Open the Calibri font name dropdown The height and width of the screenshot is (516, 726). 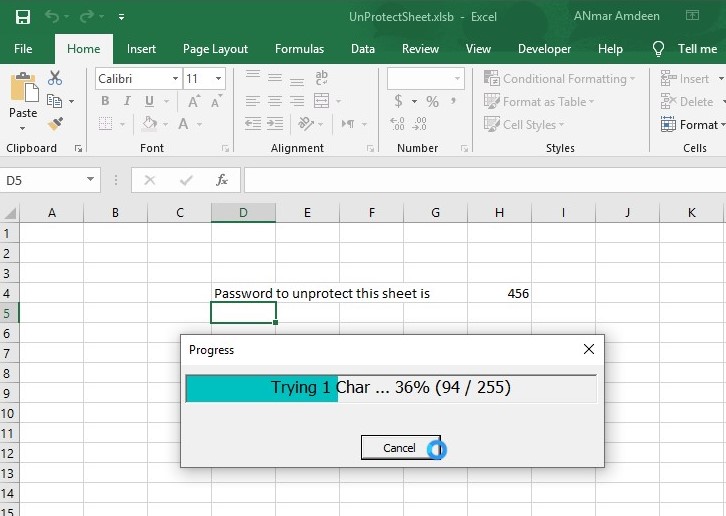click(x=175, y=78)
